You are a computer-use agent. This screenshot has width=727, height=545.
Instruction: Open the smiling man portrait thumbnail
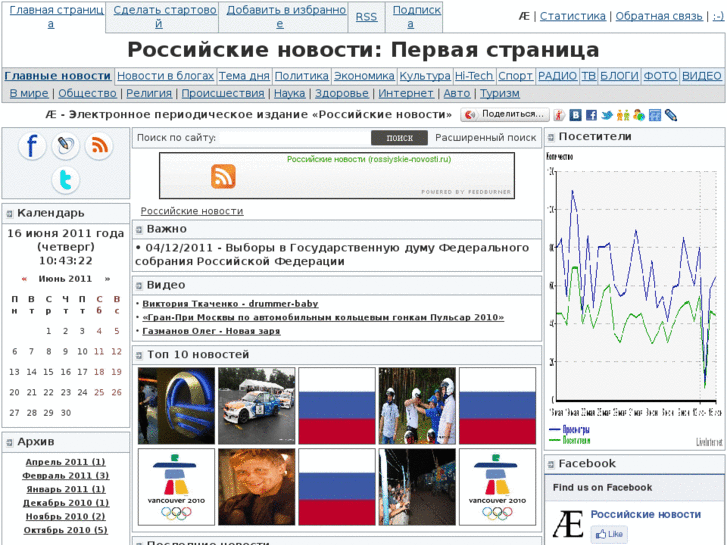click(x=256, y=487)
